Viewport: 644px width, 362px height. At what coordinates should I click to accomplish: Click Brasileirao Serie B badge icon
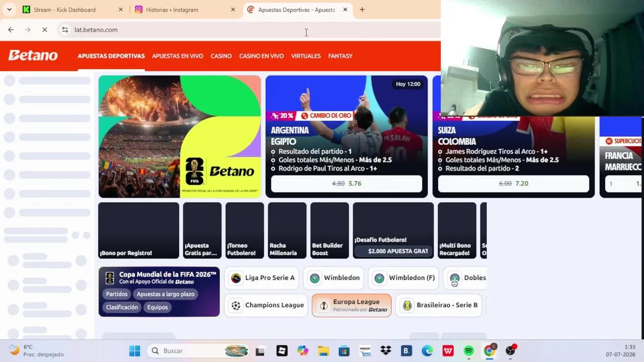pyautogui.click(x=408, y=305)
